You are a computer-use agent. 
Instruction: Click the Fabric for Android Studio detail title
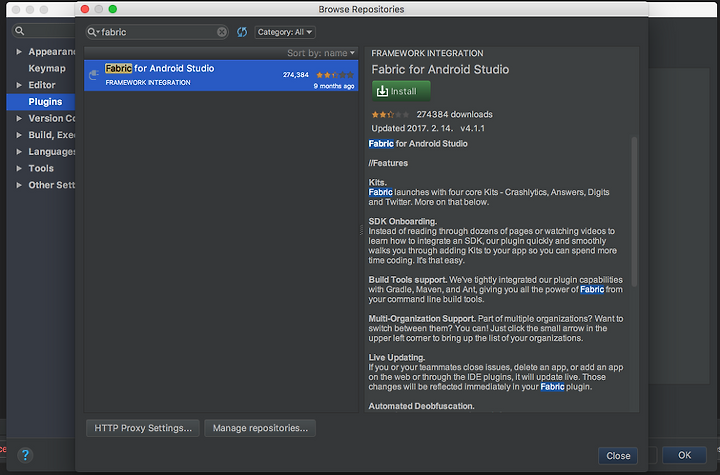440,69
